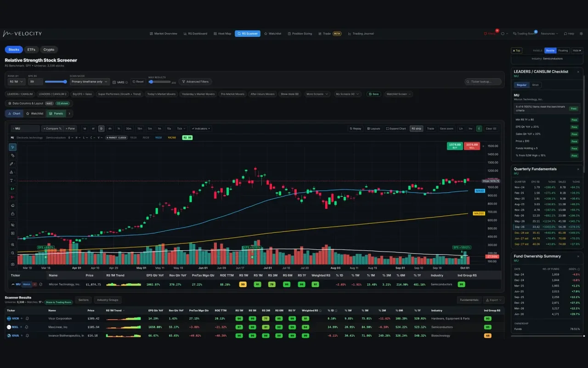Select the eraser tool in chart sidebar
This screenshot has height=368, width=588.
pos(12,206)
